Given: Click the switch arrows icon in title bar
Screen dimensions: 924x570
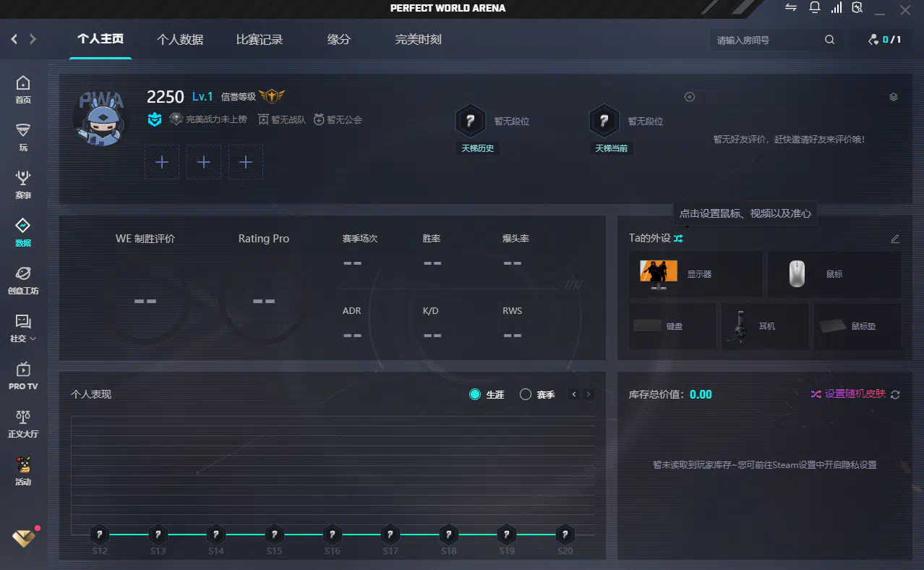Looking at the screenshot, I should (791, 8).
